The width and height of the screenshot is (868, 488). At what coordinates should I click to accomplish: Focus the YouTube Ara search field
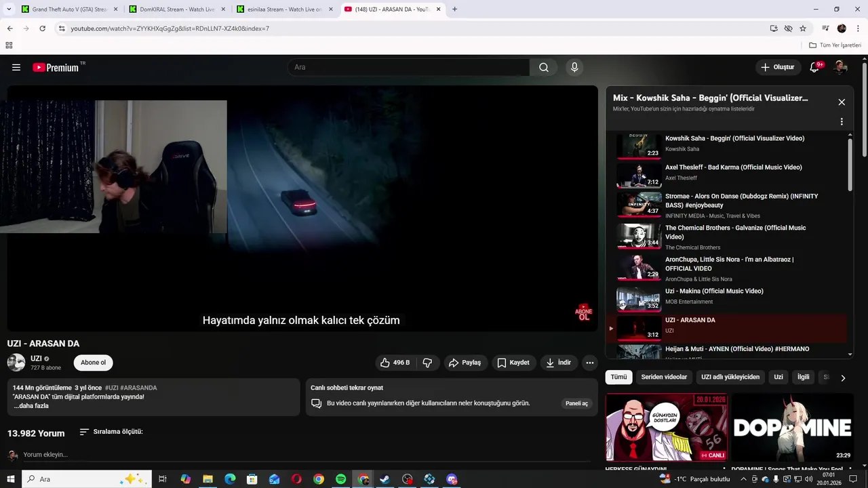409,67
